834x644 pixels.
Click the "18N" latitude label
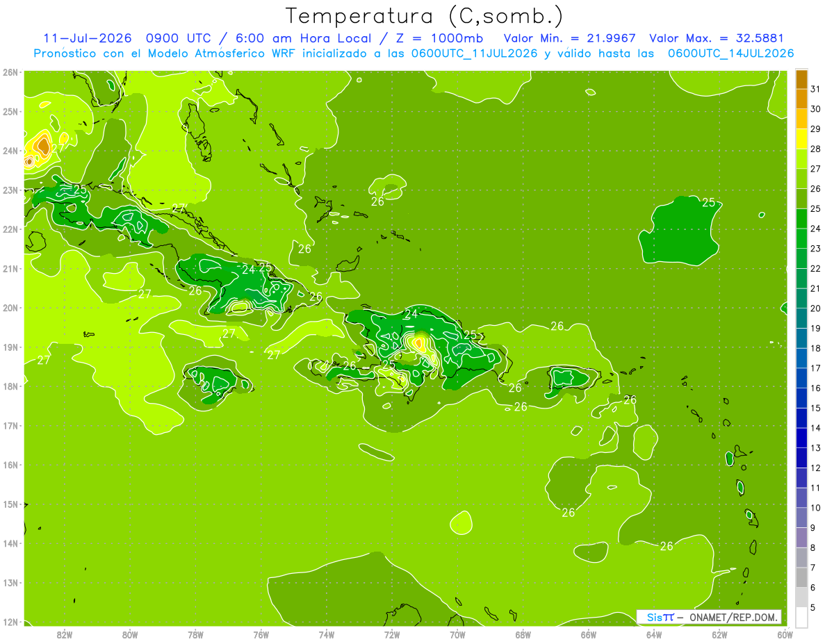tap(10, 386)
